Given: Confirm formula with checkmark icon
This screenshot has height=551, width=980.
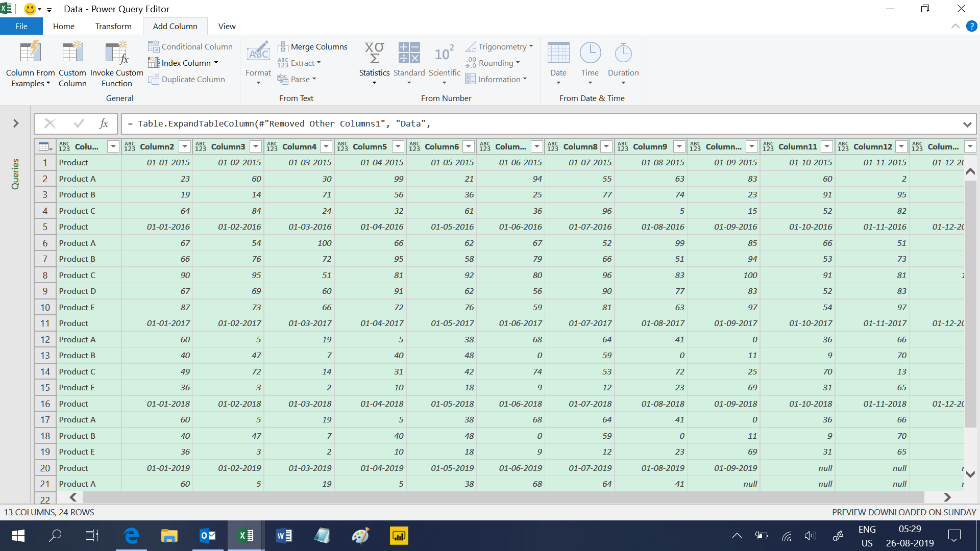Looking at the screenshot, I should tap(79, 123).
